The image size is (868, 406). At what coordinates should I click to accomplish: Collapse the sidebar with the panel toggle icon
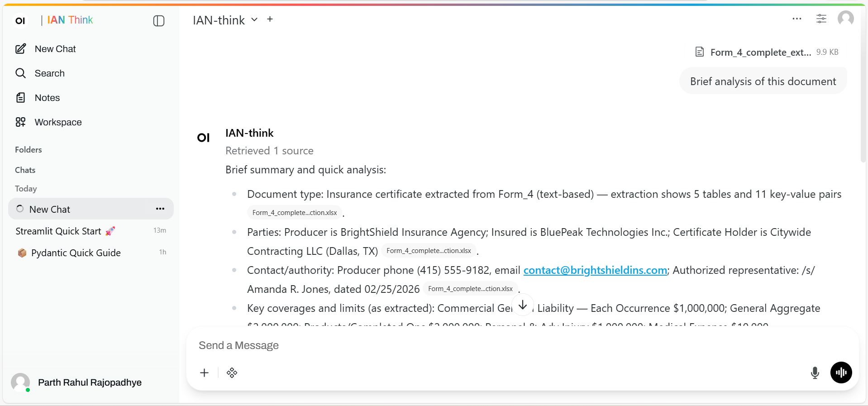pos(159,21)
